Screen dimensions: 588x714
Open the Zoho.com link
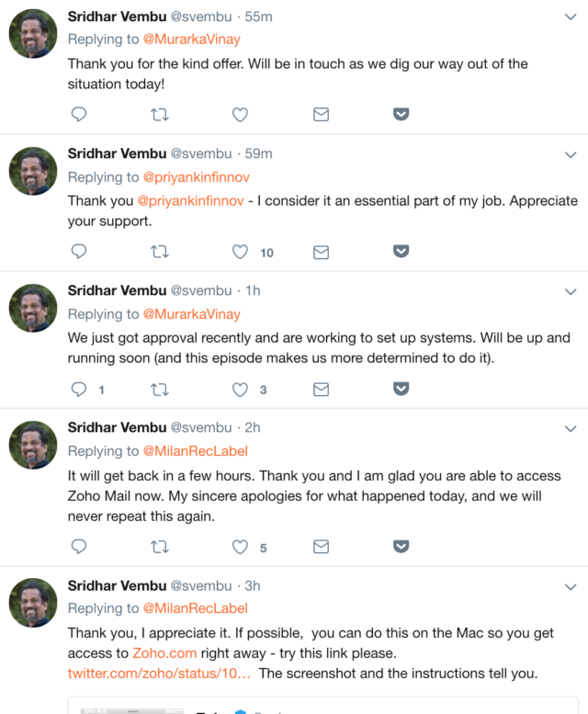pos(164,653)
